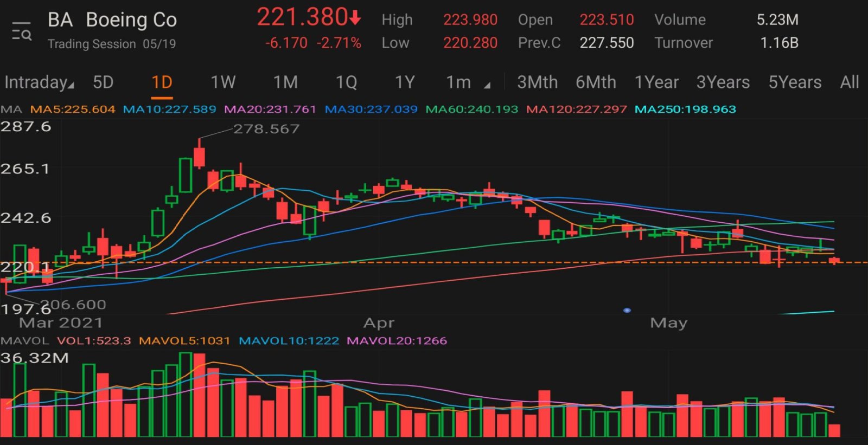Screen dimensions: 868x445
Task: Expand the Intraday dropdown
Action: coord(39,82)
